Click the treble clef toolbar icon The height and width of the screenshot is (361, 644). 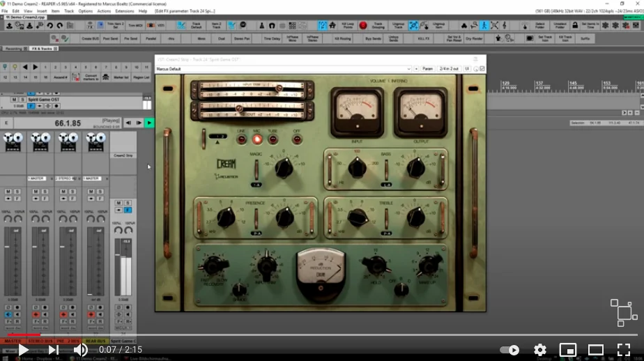[x=505, y=26]
